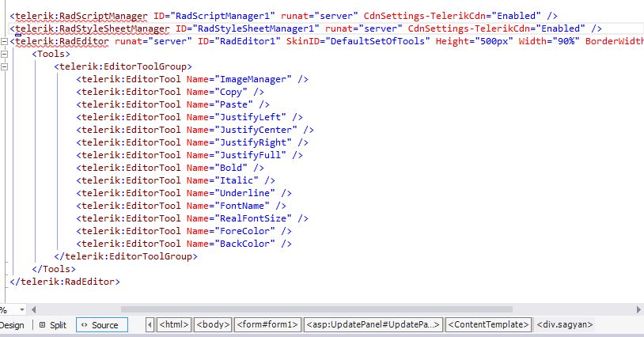Viewport: 644px width, 337px height.
Task: Open the zoom percentage dropdown
Action: tap(22, 309)
